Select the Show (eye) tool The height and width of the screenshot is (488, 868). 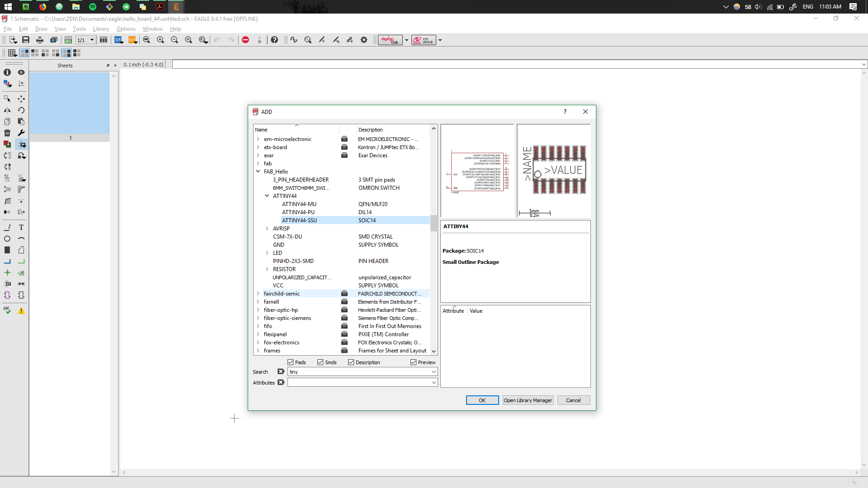(21, 72)
